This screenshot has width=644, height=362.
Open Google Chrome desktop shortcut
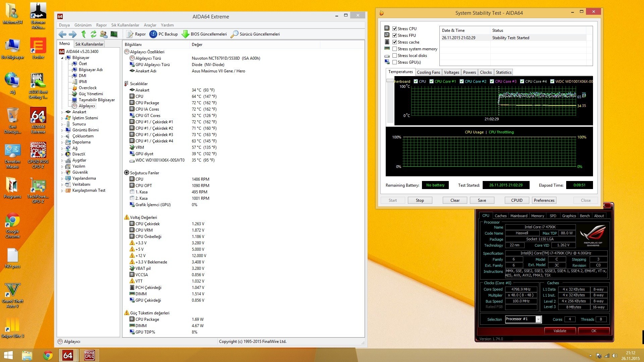pos(13,225)
